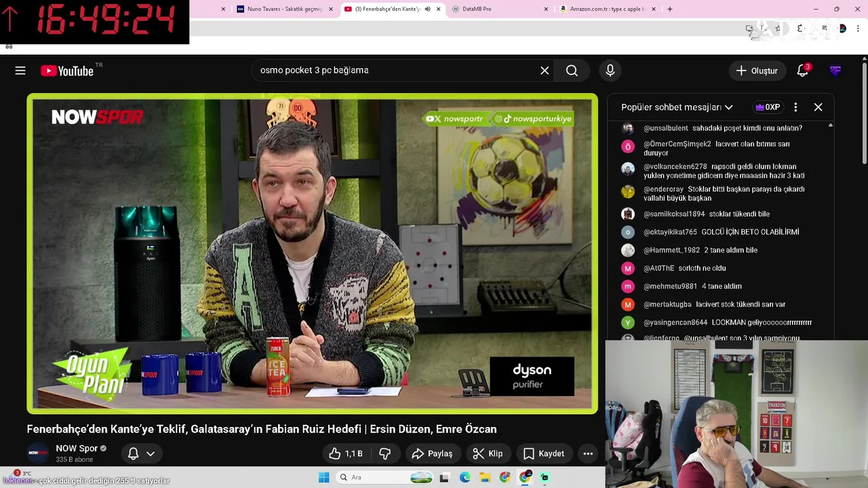Switch to Nuno Tavares Sakatlık tab
The height and width of the screenshot is (488, 868).
(284, 9)
